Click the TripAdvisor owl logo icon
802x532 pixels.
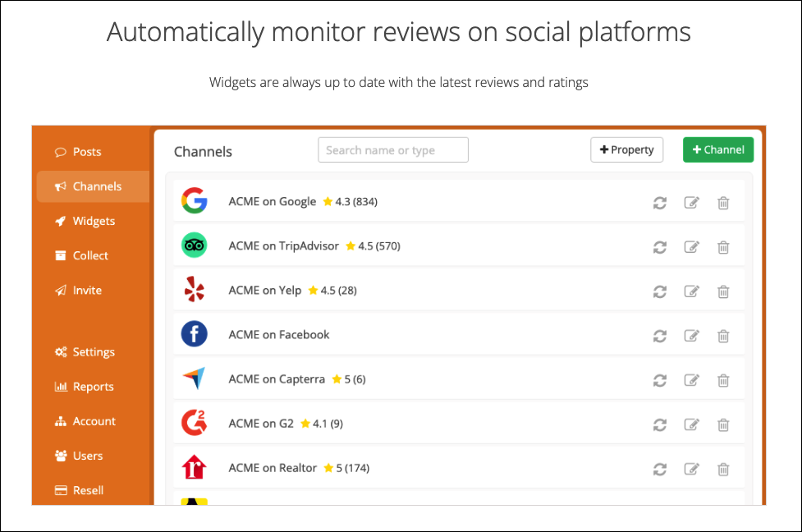(x=194, y=245)
